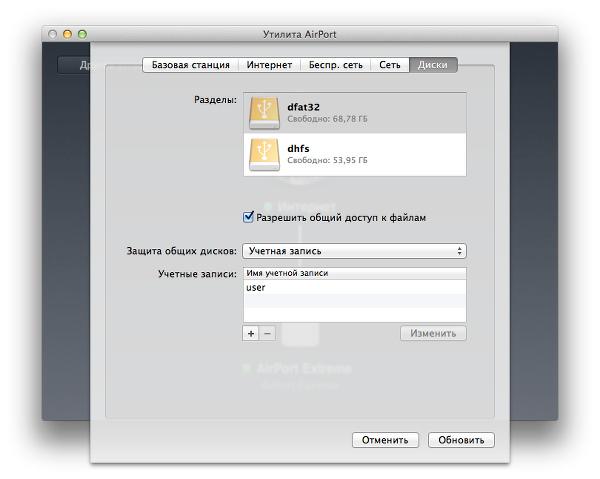
Task: Go to the Сеть tab
Action: pyautogui.click(x=390, y=65)
